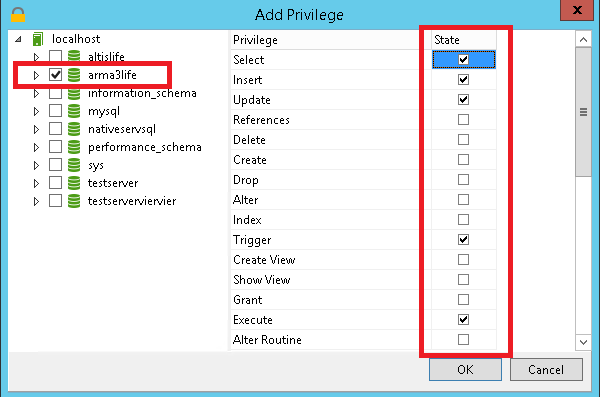Click the localhost server icon
This screenshot has height=397, width=600.
[38, 39]
